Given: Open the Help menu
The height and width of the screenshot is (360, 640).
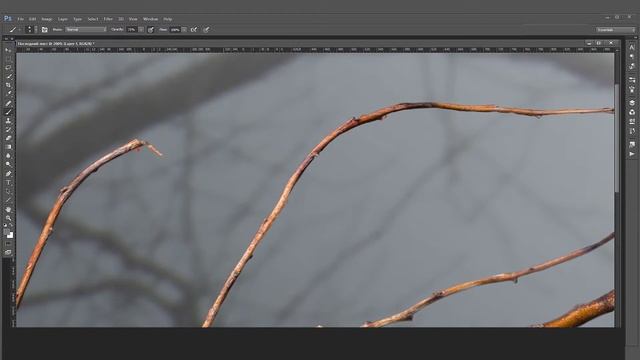Looking at the screenshot, I should [167, 19].
